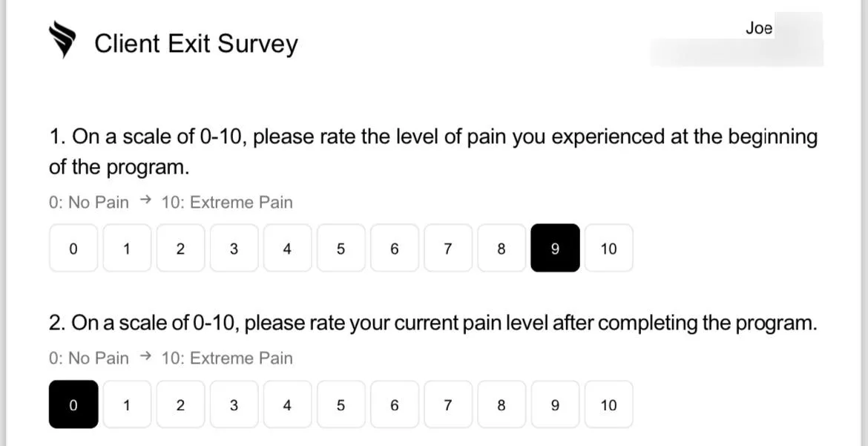The width and height of the screenshot is (868, 446).
Task: Click the black logo beside Client Exit Survey
Action: point(62,40)
